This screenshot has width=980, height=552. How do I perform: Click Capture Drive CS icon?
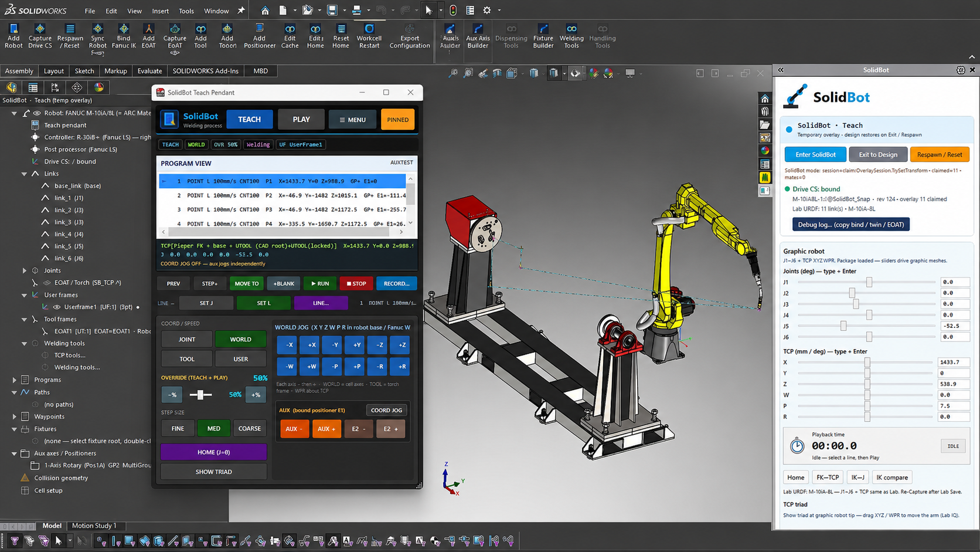pyautogui.click(x=40, y=36)
